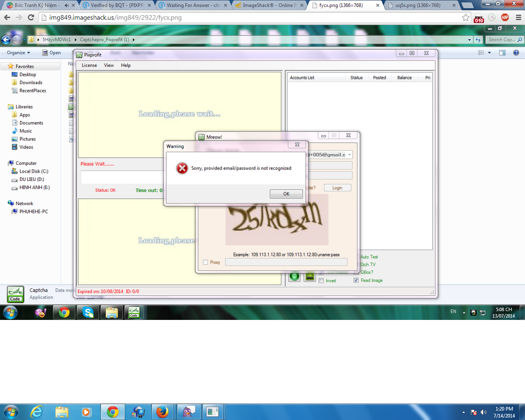Click the Action Center flag in system tray
Screen dimensions: 525x420
coord(474,412)
